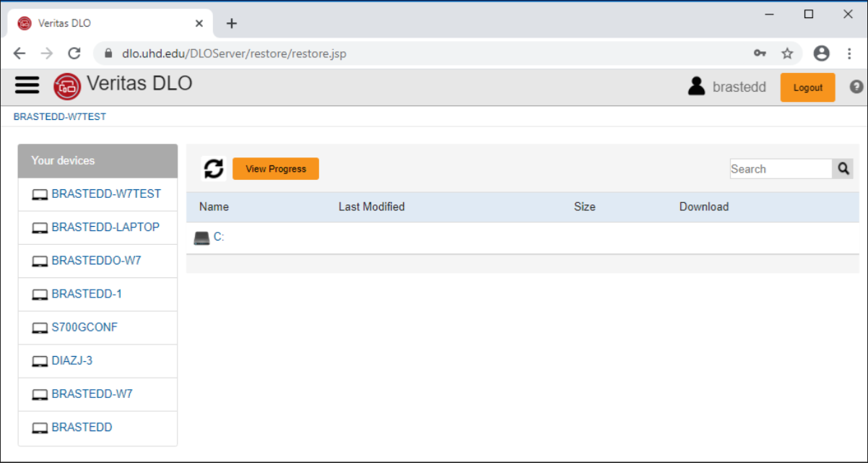Click the saved password key icon

coord(760,53)
